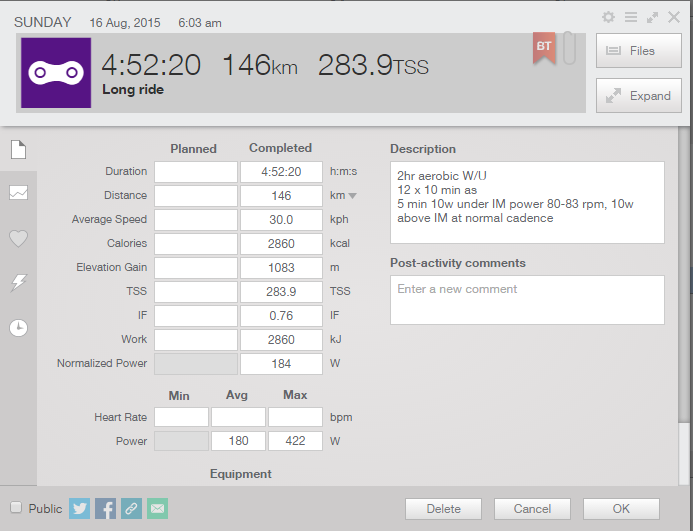Open the distance unit km dropdown
The width and height of the screenshot is (693, 531).
(x=352, y=196)
